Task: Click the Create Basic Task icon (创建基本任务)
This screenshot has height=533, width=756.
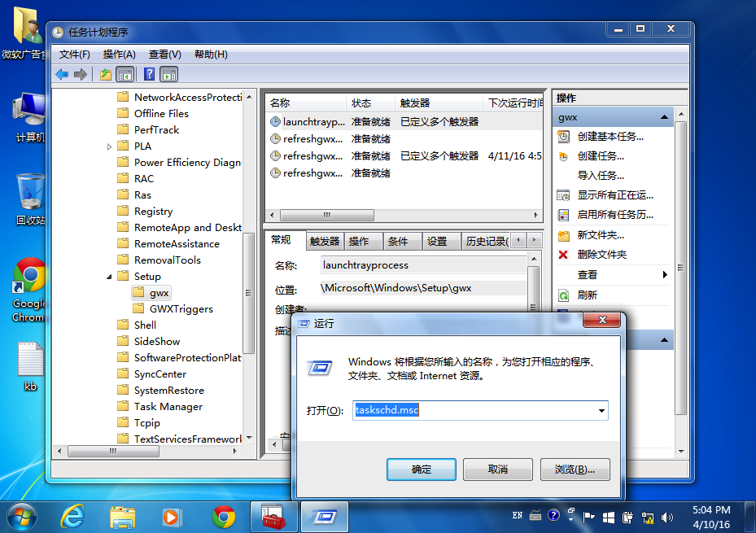Action: click(563, 137)
